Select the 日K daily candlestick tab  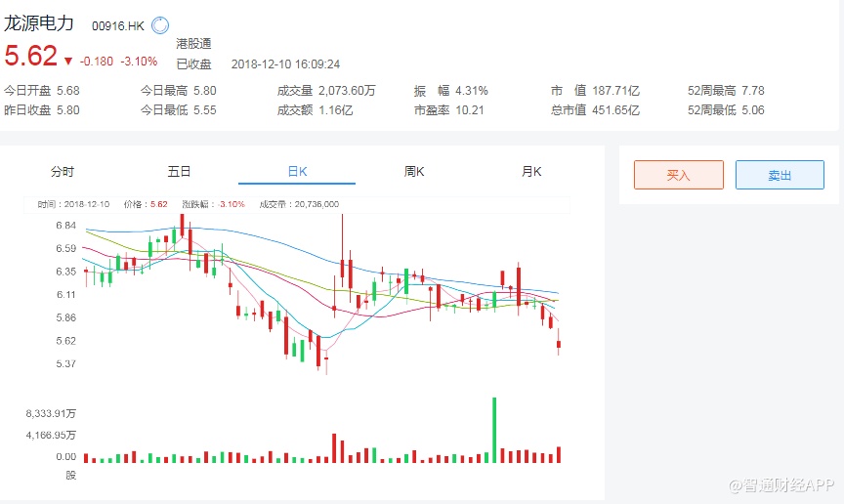[297, 172]
